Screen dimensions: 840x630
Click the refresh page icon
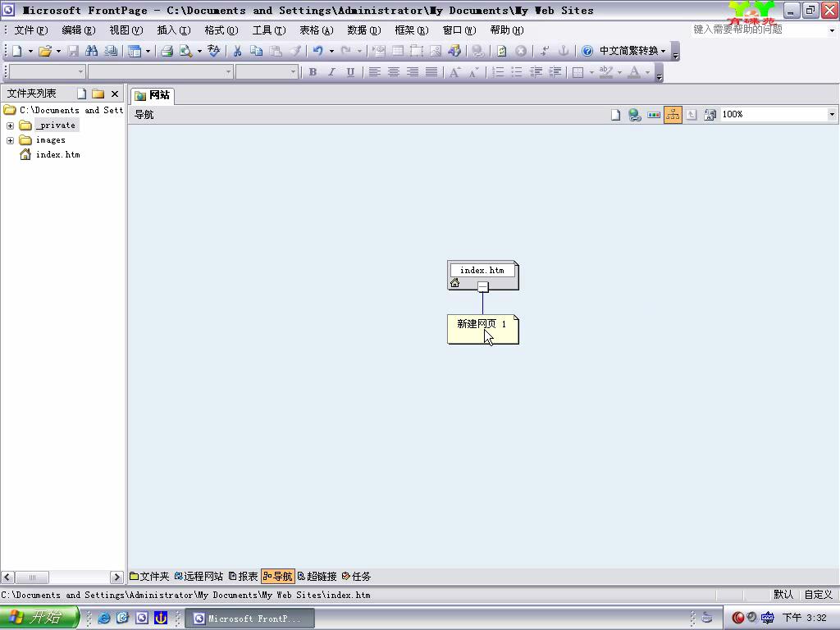coord(502,51)
